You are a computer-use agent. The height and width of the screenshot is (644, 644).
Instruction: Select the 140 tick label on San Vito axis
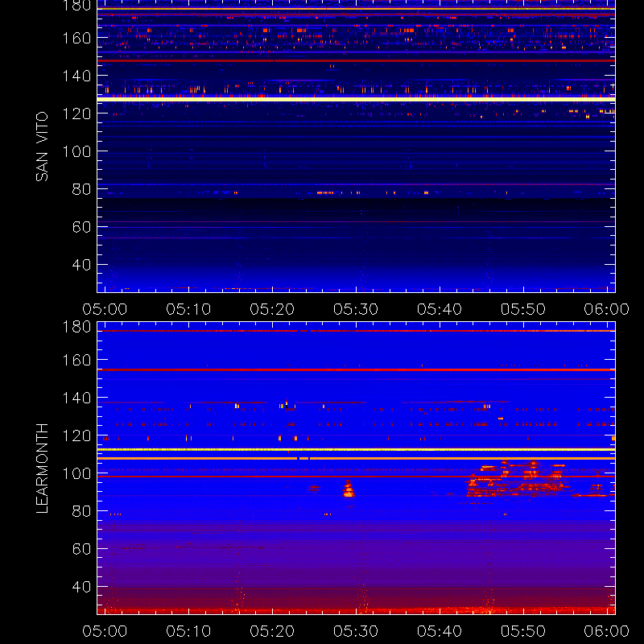coord(76,76)
